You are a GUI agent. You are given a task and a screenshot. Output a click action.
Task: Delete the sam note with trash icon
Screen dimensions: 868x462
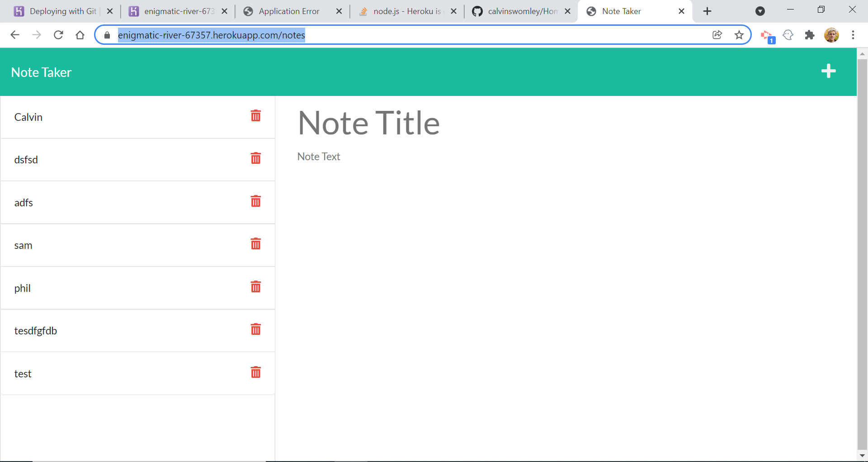point(256,244)
